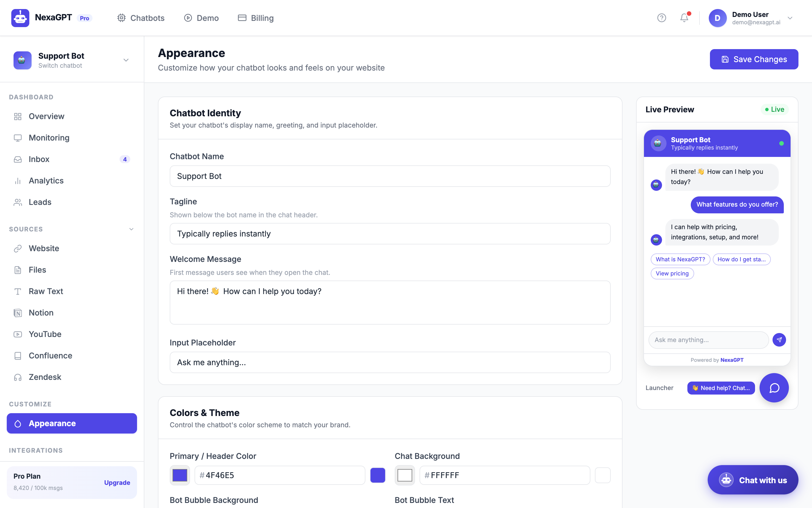Click the Demo User avatar circle
812x508 pixels.
click(x=717, y=18)
